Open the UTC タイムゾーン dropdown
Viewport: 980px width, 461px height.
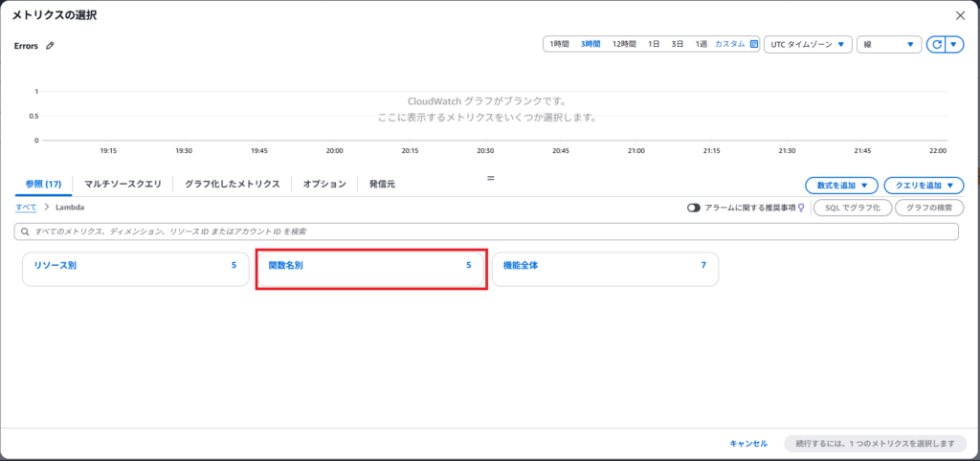(x=808, y=44)
